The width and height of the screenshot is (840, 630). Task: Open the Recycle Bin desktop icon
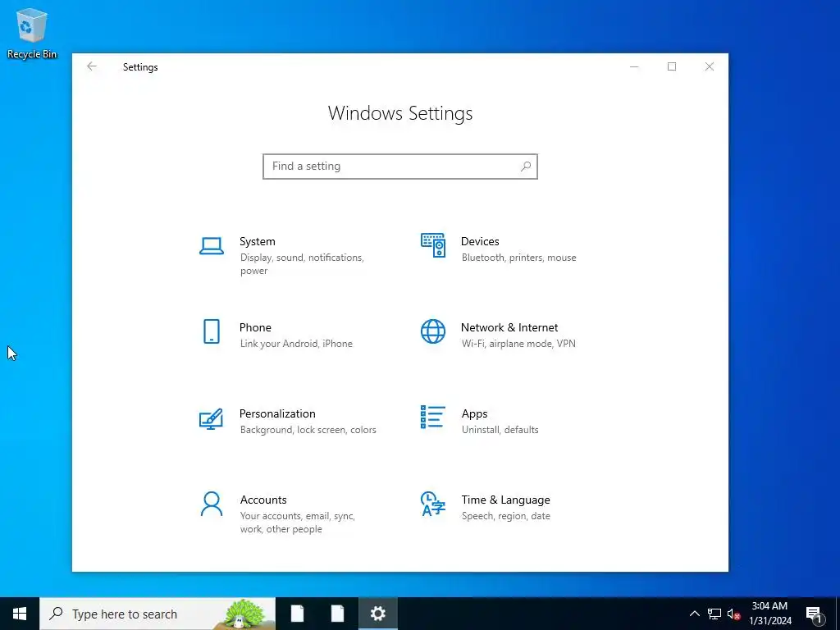[32, 33]
